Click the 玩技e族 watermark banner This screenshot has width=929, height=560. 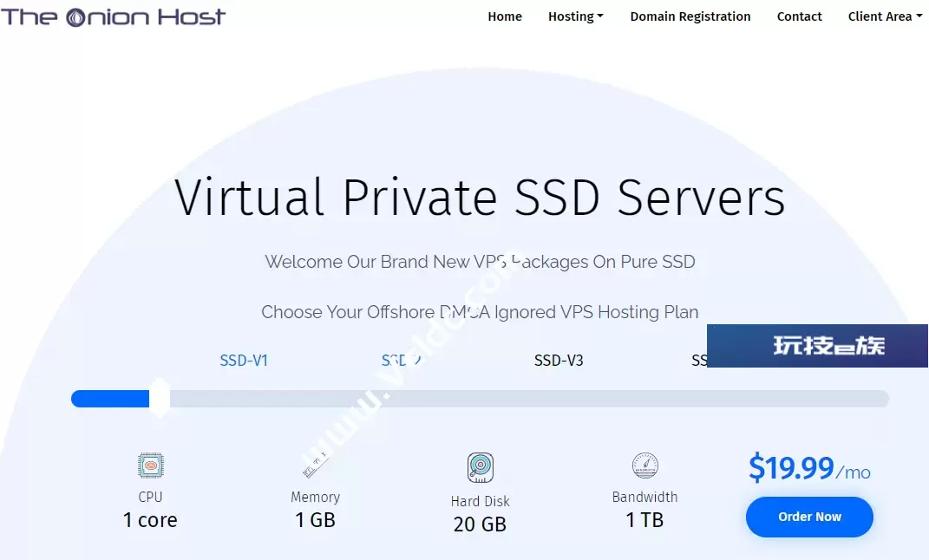(817, 346)
